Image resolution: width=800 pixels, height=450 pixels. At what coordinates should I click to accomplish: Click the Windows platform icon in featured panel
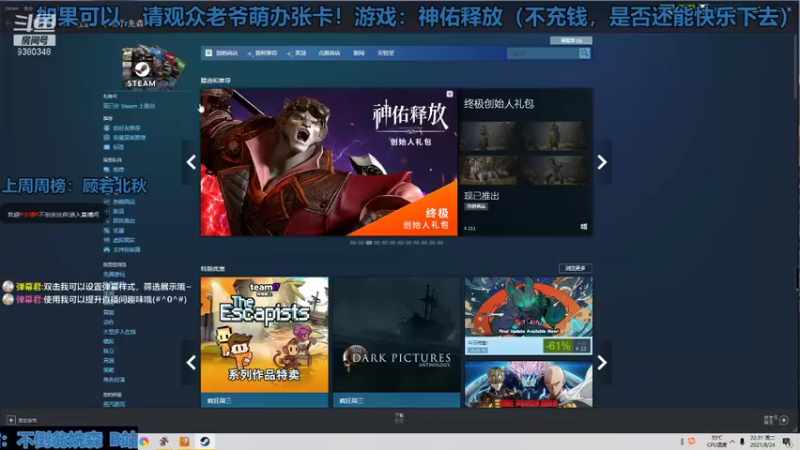(x=583, y=227)
